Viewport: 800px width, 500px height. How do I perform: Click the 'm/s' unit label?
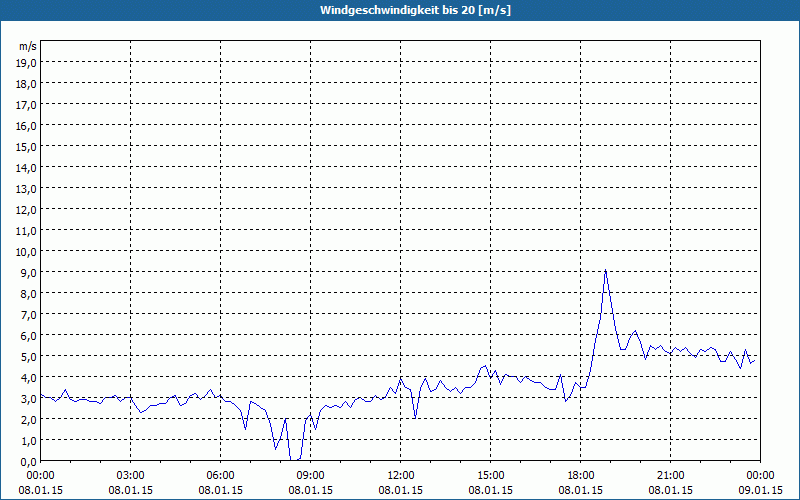pyautogui.click(x=28, y=46)
